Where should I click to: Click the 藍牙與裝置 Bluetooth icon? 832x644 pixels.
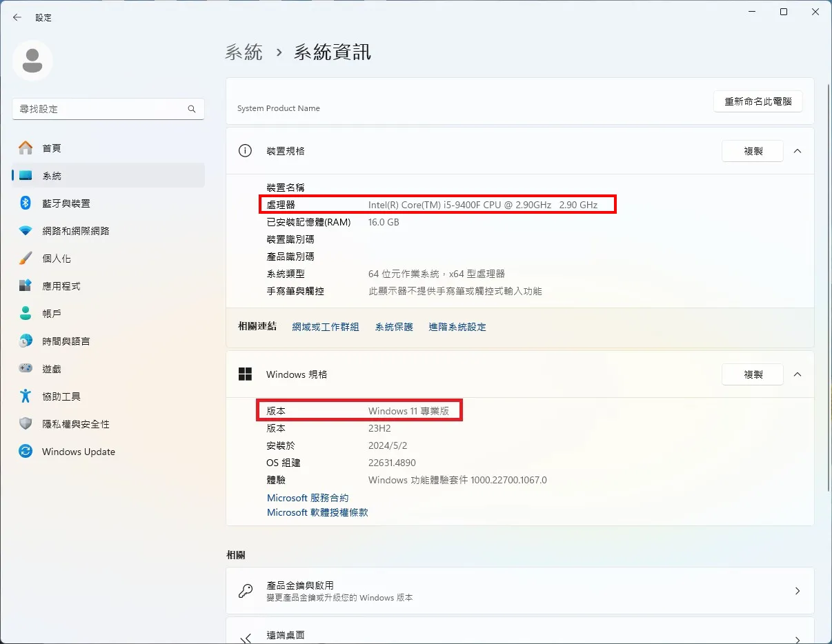click(x=26, y=203)
